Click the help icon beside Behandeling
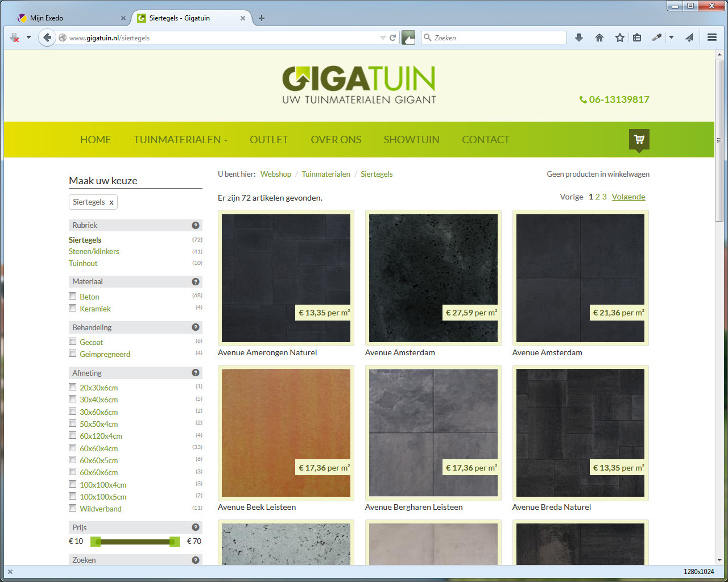728x582 pixels. coord(196,327)
